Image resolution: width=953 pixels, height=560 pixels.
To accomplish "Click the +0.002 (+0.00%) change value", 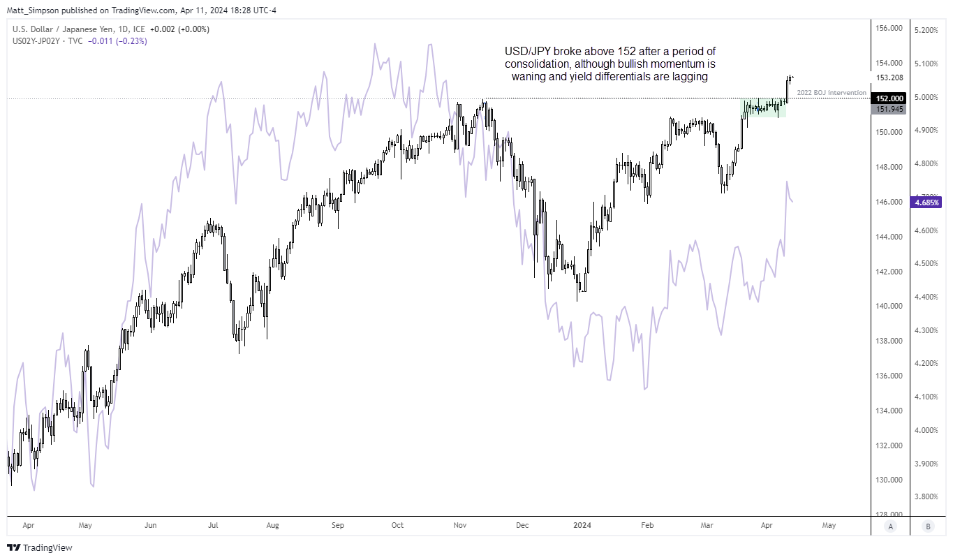I will click(179, 29).
